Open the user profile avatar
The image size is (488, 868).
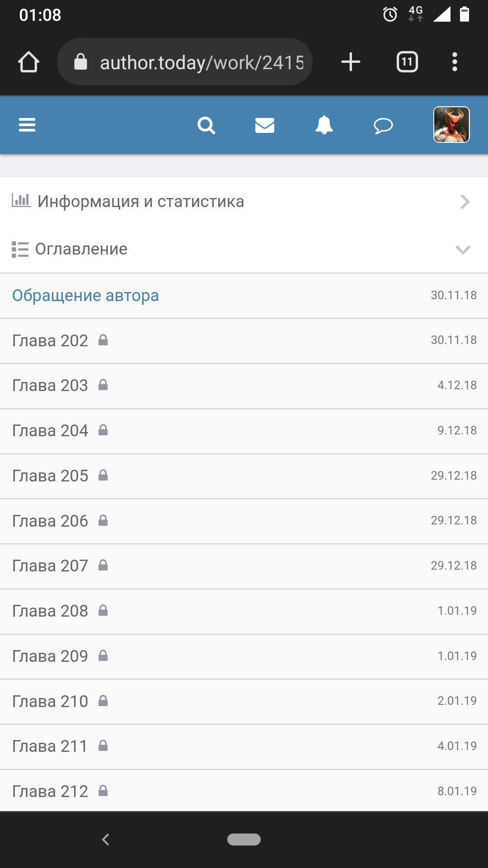pyautogui.click(x=451, y=125)
